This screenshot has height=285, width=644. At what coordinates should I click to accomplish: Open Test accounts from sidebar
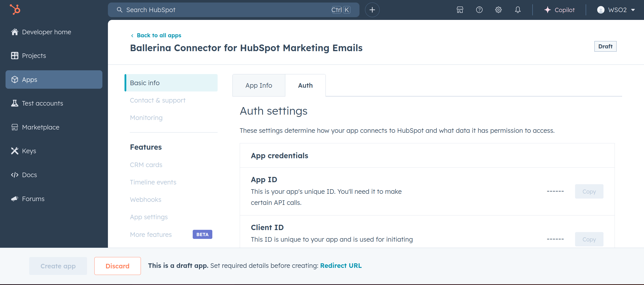coord(42,103)
